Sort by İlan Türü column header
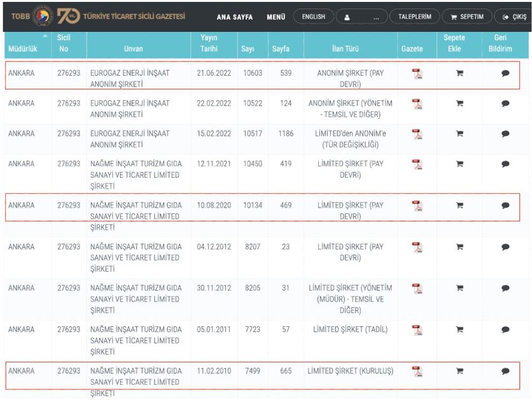 [350, 48]
